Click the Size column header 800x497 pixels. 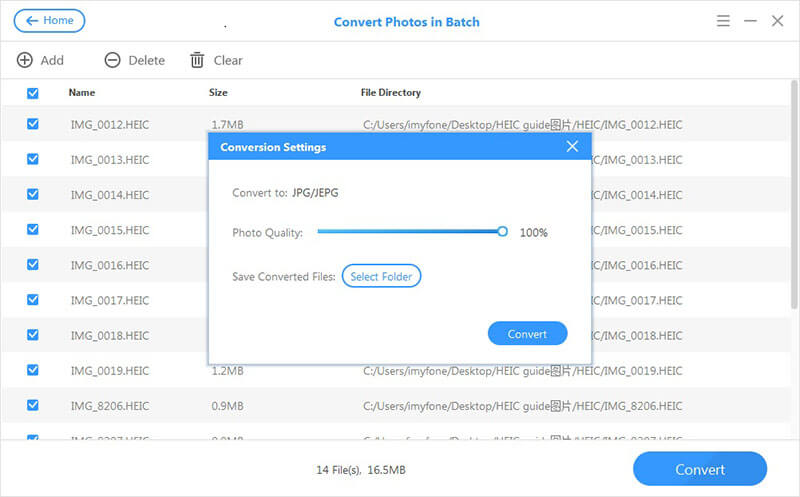tap(218, 92)
